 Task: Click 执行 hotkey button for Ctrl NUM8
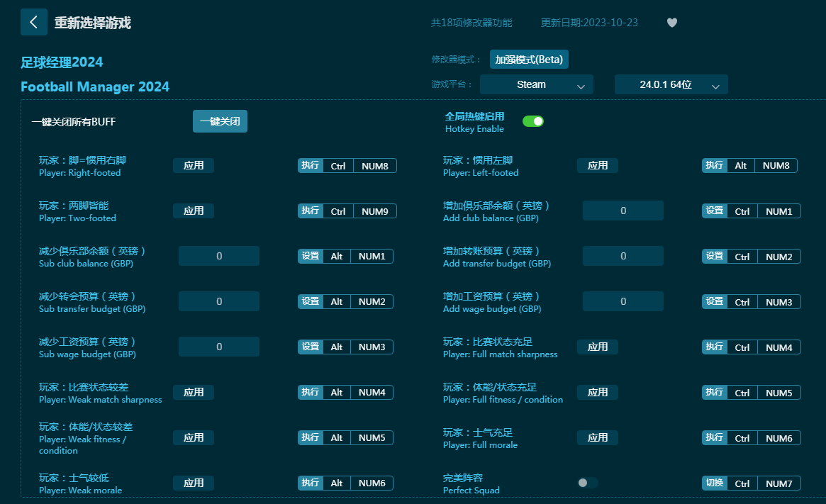(311, 165)
